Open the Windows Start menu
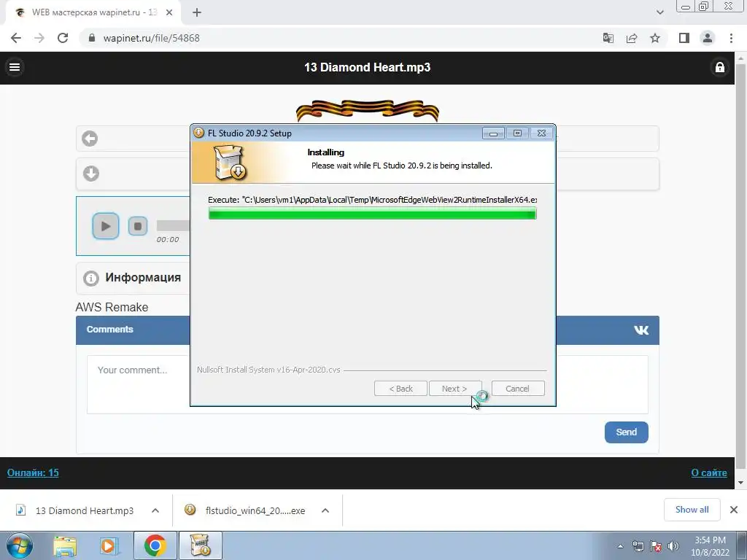Screen dimensions: 747x560 20,545
